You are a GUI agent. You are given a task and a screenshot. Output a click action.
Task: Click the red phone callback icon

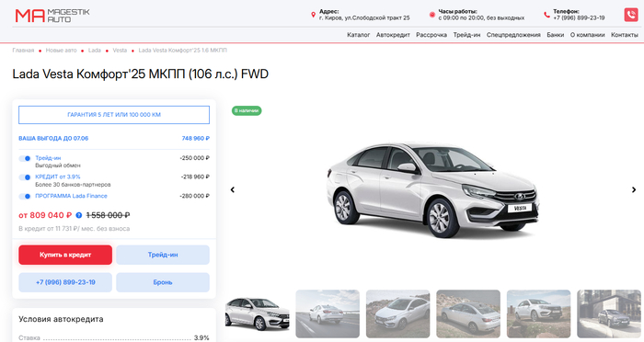(x=631, y=15)
